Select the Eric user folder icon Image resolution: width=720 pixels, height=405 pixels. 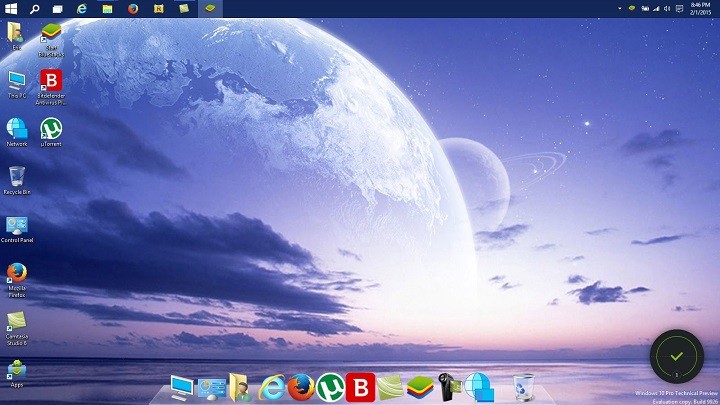[x=17, y=35]
